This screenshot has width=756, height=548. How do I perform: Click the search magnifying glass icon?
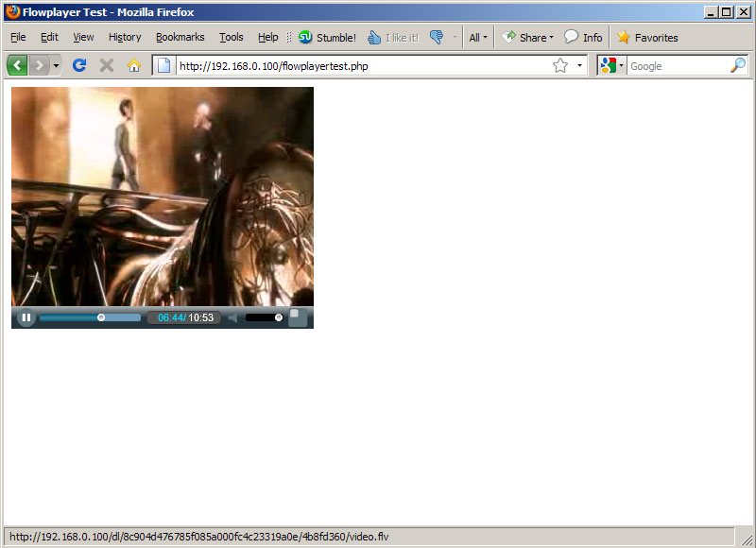coord(738,65)
